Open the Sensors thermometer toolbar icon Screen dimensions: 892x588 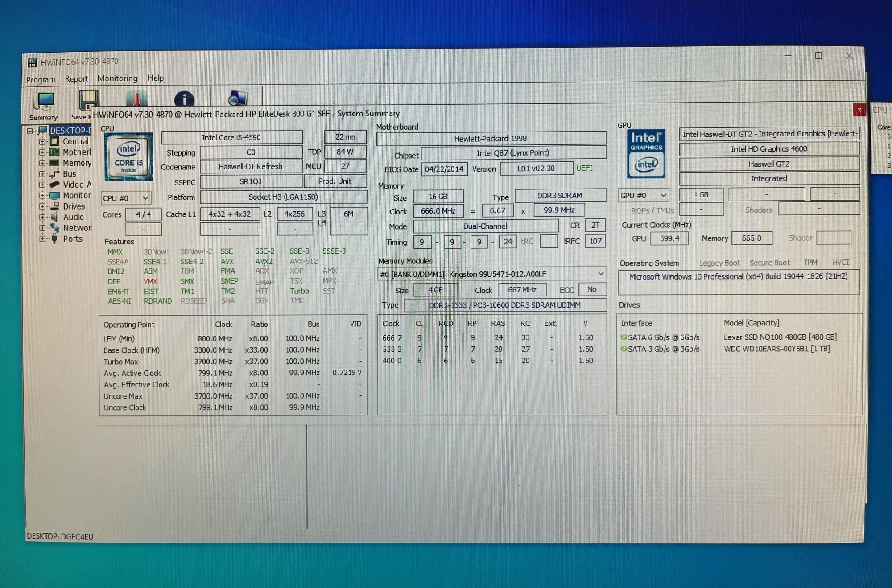tap(136, 99)
